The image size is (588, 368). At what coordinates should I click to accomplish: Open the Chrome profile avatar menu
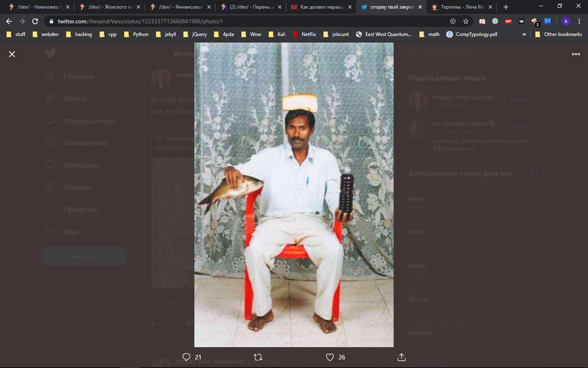566,21
